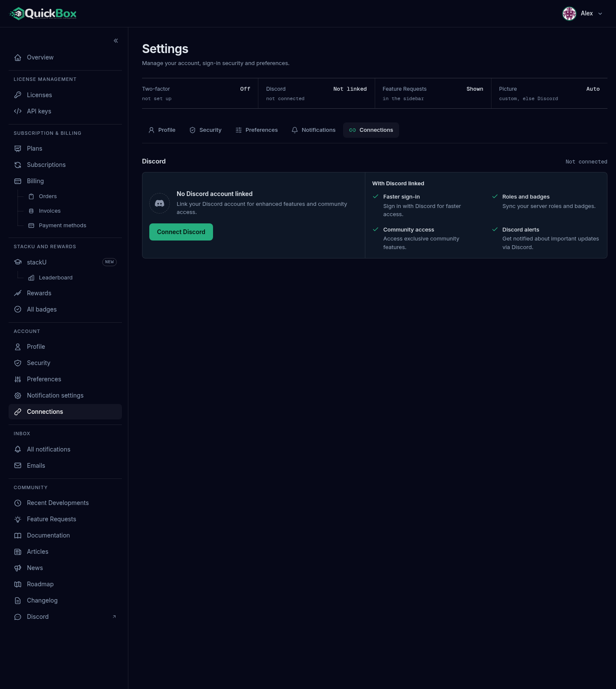Open Documentation from the sidebar
This screenshot has height=689, width=616.
[65, 535]
